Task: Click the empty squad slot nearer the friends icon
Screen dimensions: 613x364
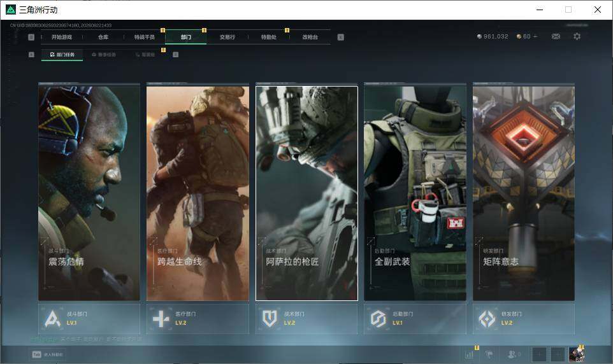Action: [539, 354]
